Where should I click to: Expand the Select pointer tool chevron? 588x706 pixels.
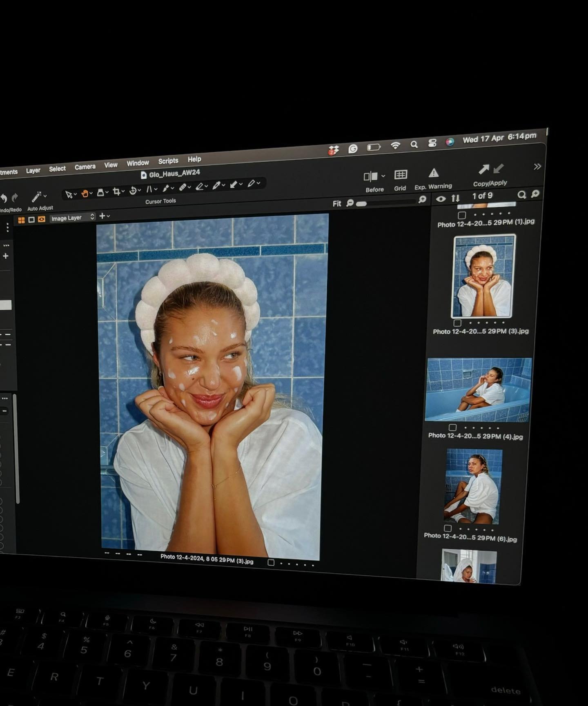pos(75,194)
